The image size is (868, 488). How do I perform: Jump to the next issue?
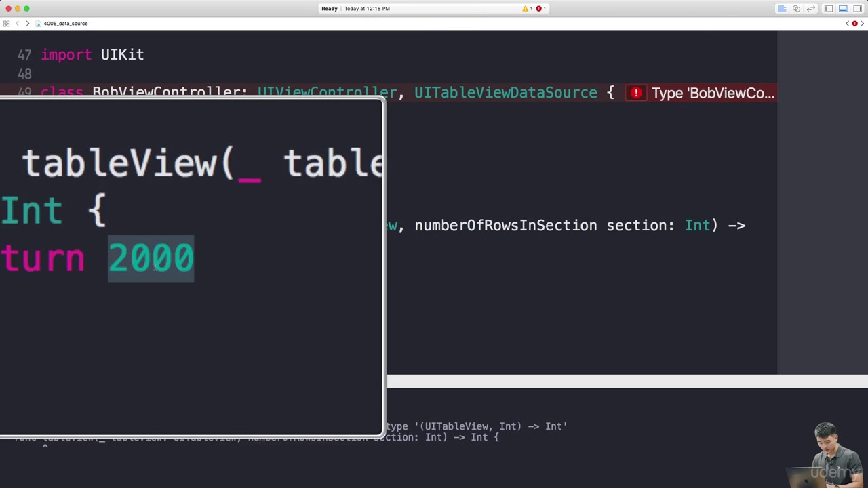(863, 24)
